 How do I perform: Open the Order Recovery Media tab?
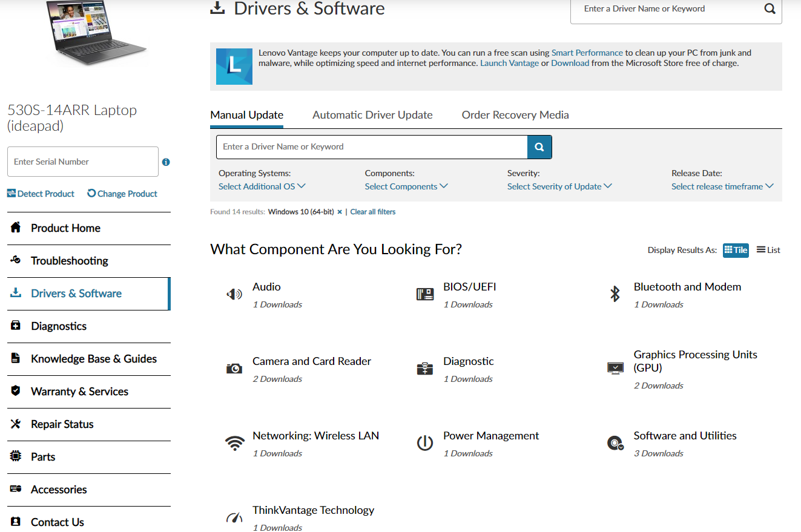(x=515, y=115)
